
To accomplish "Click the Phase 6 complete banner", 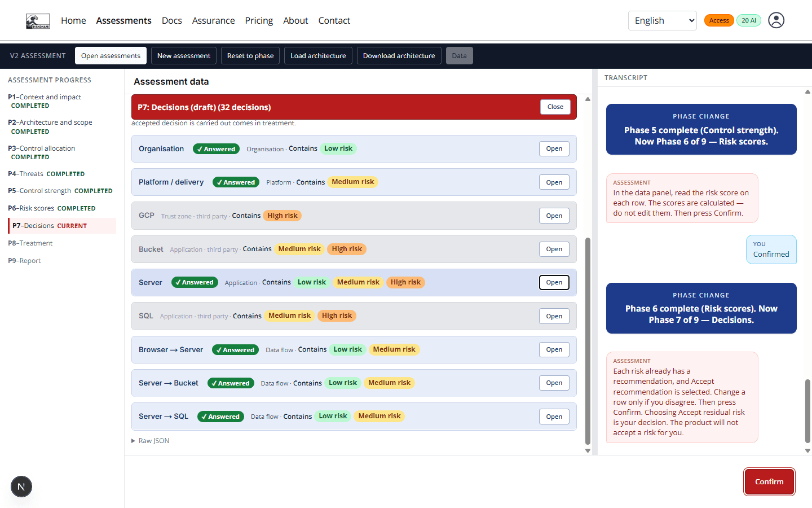I will 701,308.
